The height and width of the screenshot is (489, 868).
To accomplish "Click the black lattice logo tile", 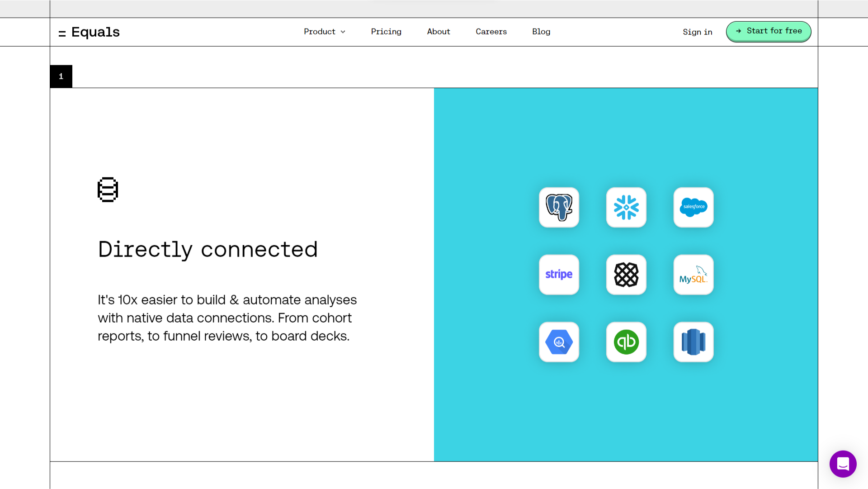I will click(x=626, y=275).
